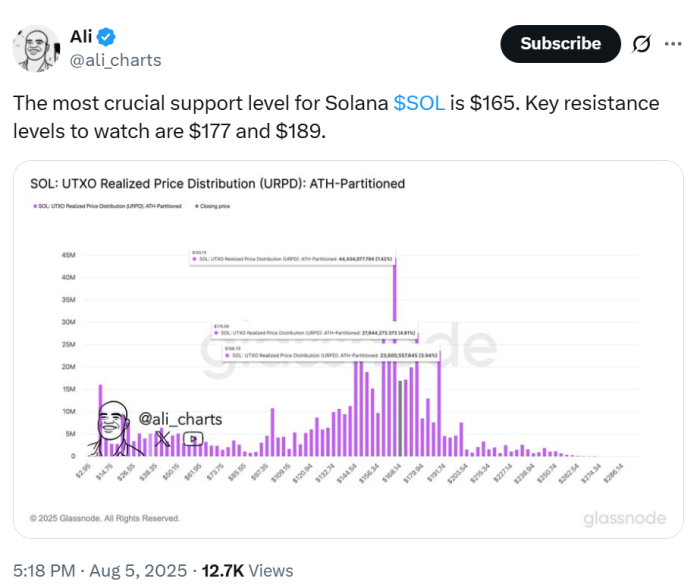
Task: Open the @ali_charts handle link
Action: coord(116,60)
